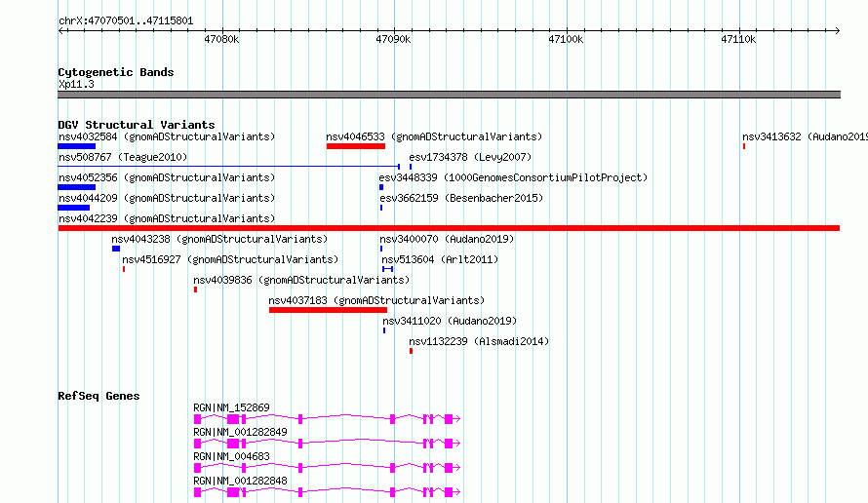The width and height of the screenshot is (868, 503).
Task: Select the RGN|NM_001282849 transcript label
Action: coord(240,432)
